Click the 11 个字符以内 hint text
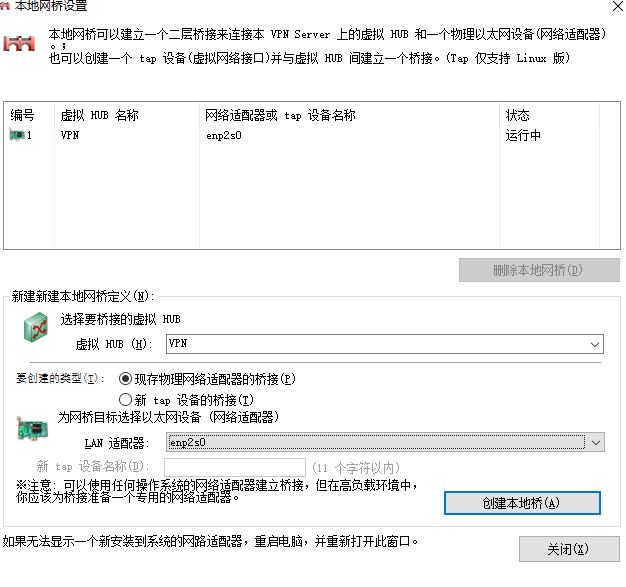The height and width of the screenshot is (587, 626). pyautogui.click(x=356, y=468)
